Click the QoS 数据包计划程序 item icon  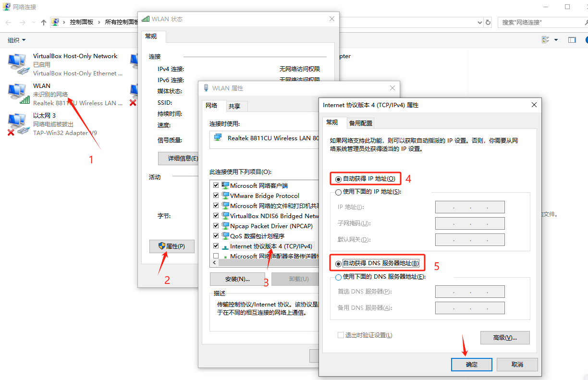225,236
